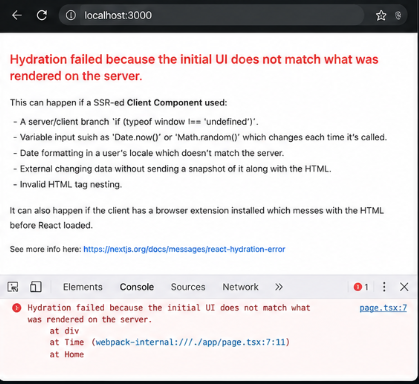The width and height of the screenshot is (419, 384).
Task: Switch to the Elements tab
Action: [x=83, y=287]
